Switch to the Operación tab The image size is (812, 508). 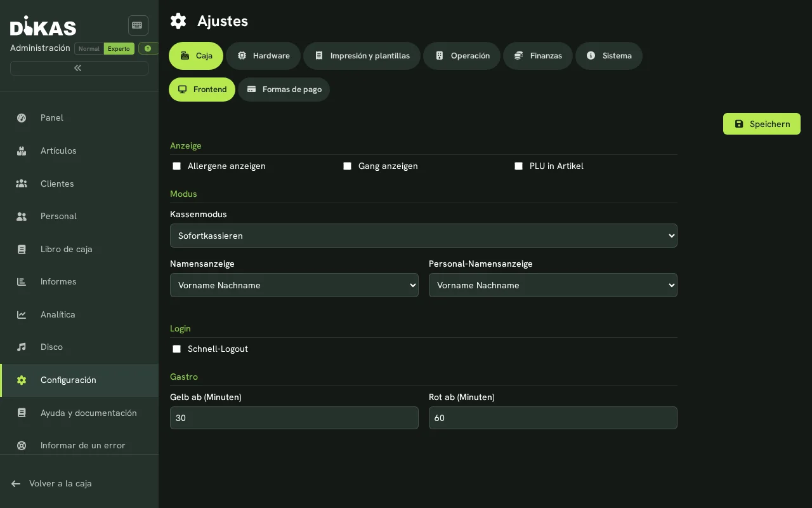[462, 56]
